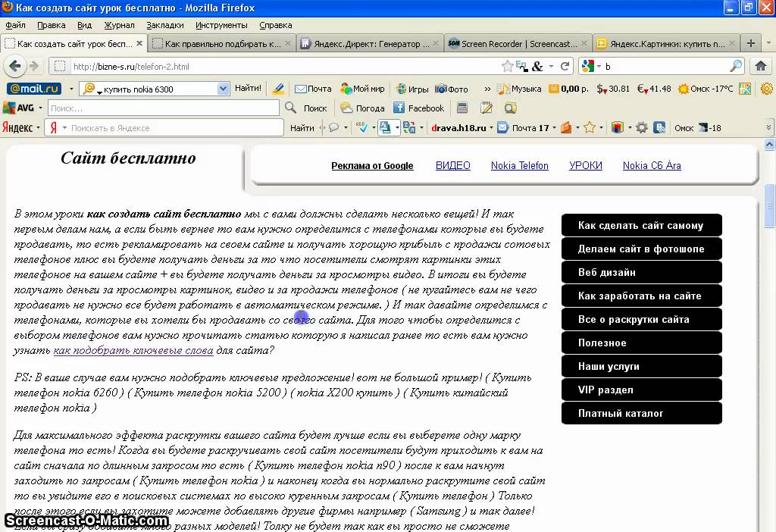The width and height of the screenshot is (776, 532).
Task: Expand the Яндекс logo dropdown arrow
Action: pos(38,127)
